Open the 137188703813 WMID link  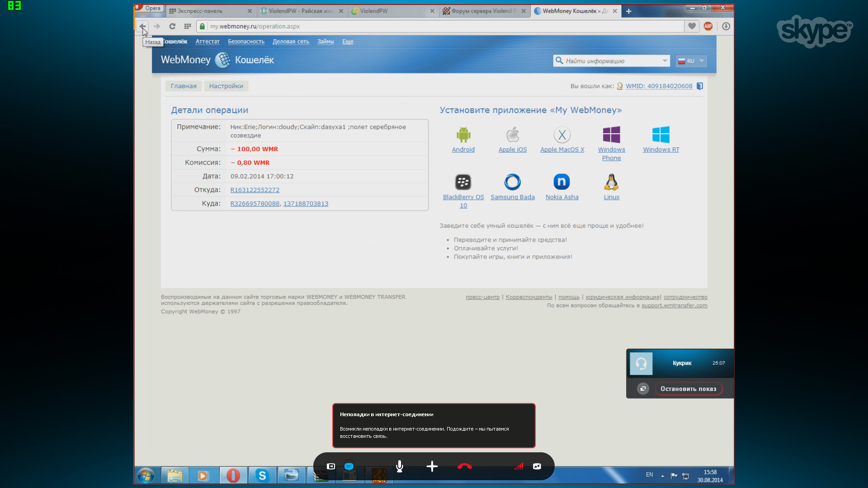click(306, 204)
